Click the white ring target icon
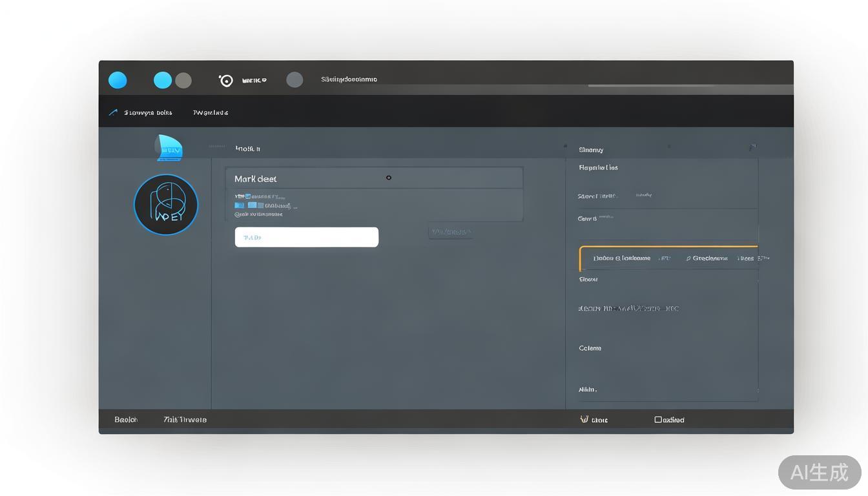Image resolution: width=868 pixels, height=496 pixels. point(226,80)
